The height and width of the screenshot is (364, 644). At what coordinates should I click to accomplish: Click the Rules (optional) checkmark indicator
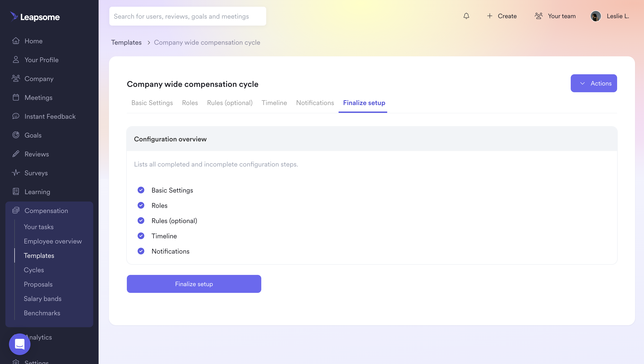141,221
